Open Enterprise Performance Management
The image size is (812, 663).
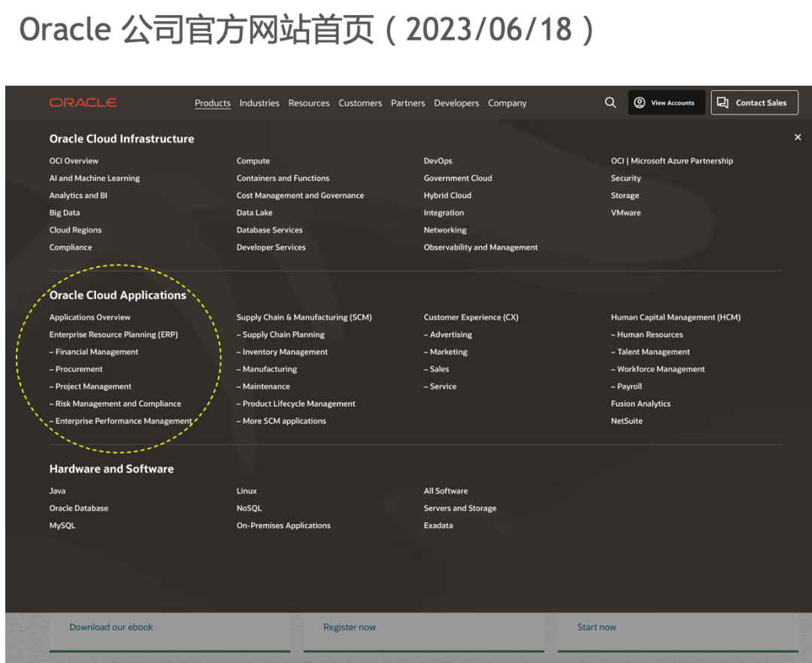(120, 421)
